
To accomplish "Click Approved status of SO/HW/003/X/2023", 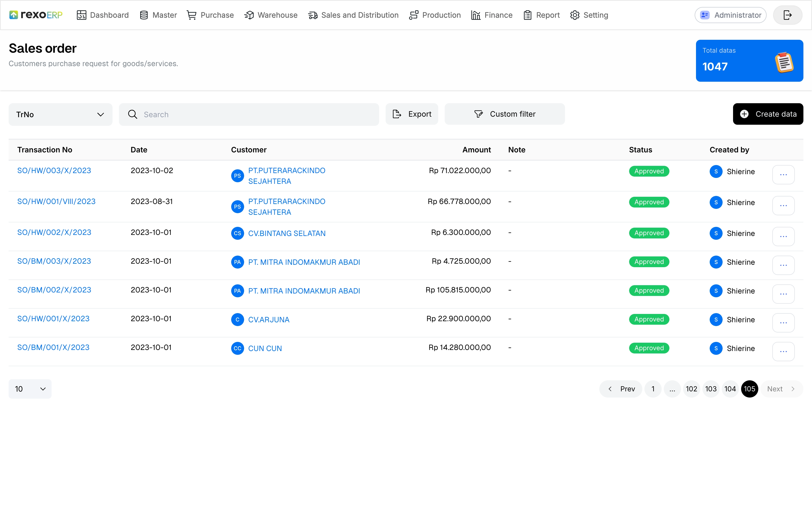I will click(x=649, y=171).
